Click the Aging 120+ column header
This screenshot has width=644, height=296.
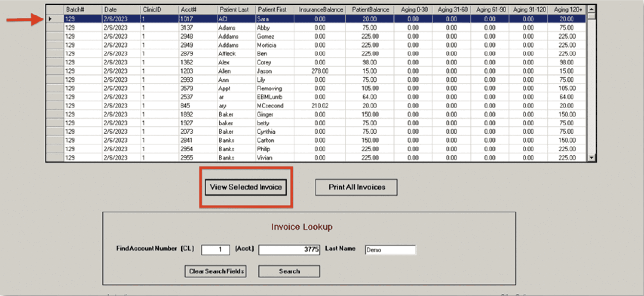(x=568, y=10)
